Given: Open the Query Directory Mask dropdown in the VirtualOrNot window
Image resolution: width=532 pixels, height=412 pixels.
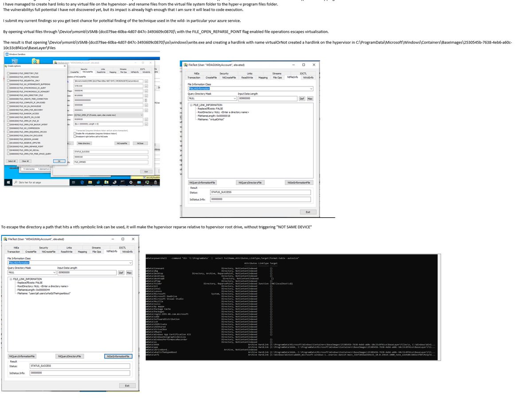Looking at the screenshot, I should click(x=235, y=98).
